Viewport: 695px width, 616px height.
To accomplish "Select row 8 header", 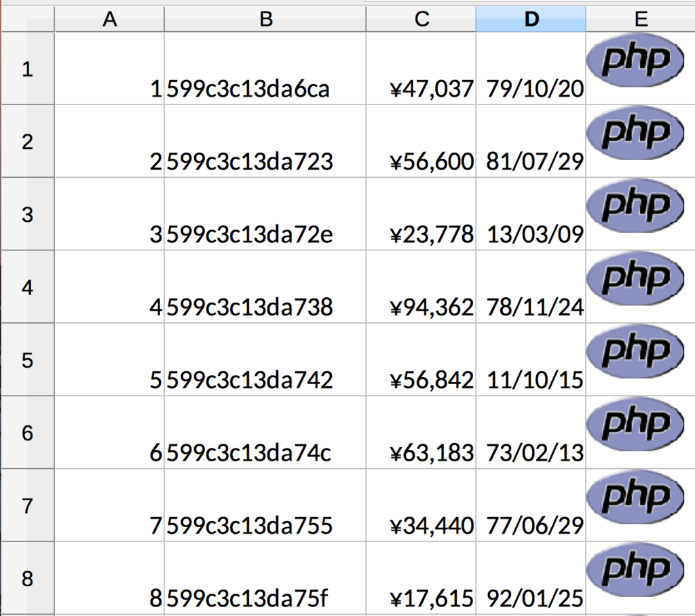I will pyautogui.click(x=27, y=578).
